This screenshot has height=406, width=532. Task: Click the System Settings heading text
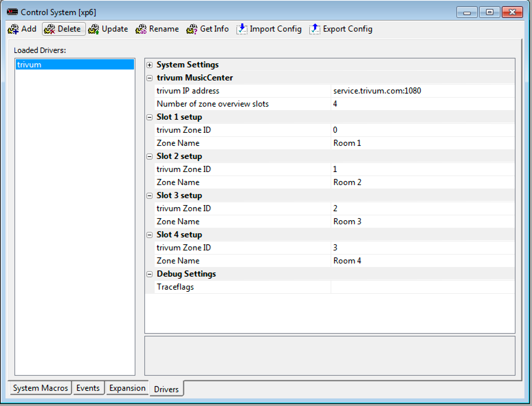[x=188, y=65]
